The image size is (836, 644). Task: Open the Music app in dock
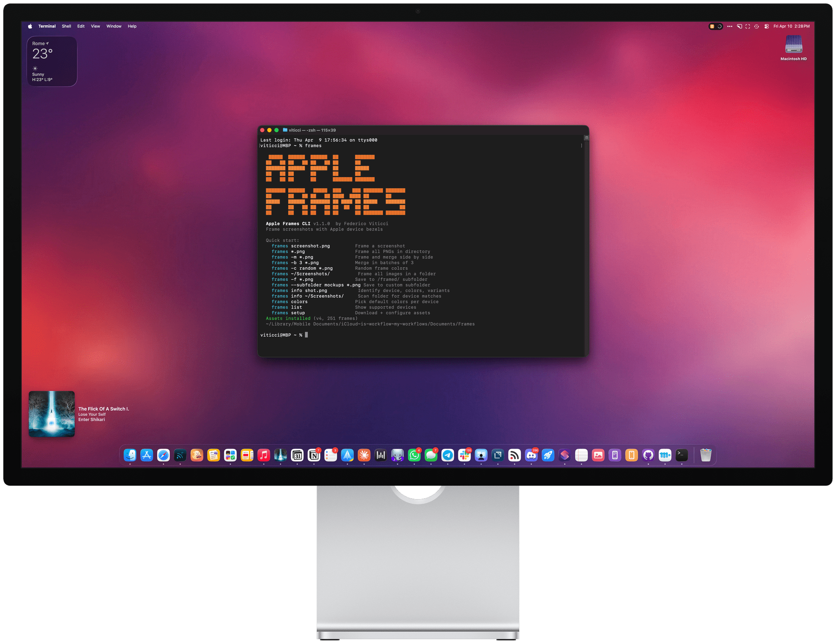pyautogui.click(x=264, y=455)
